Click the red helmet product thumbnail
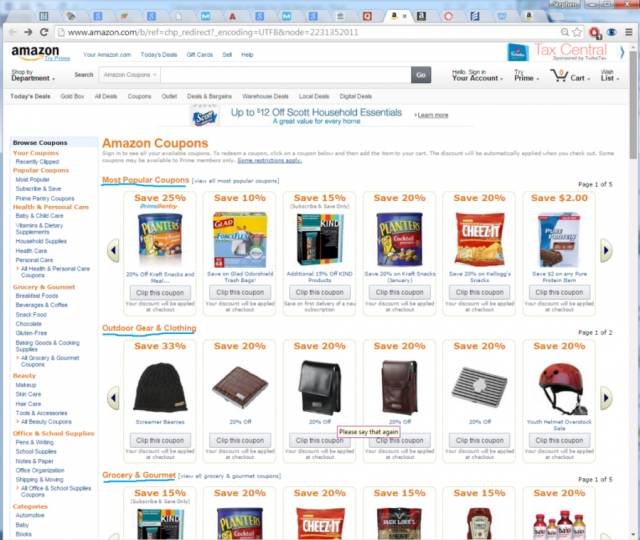This screenshot has width=640, height=540. coord(561,388)
